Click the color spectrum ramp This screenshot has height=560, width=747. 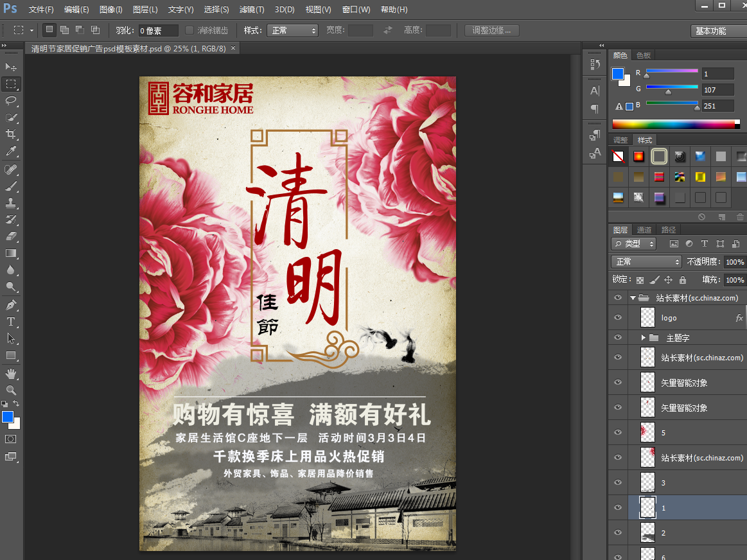click(673, 124)
